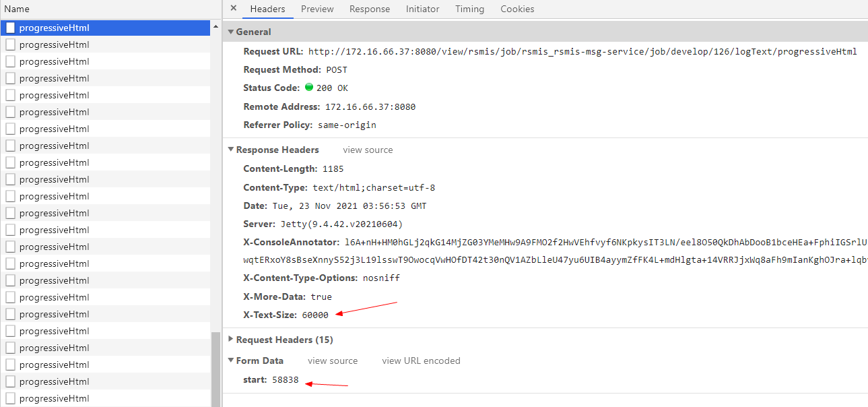Click the Date header value
This screenshot has height=407, width=868.
click(349, 206)
